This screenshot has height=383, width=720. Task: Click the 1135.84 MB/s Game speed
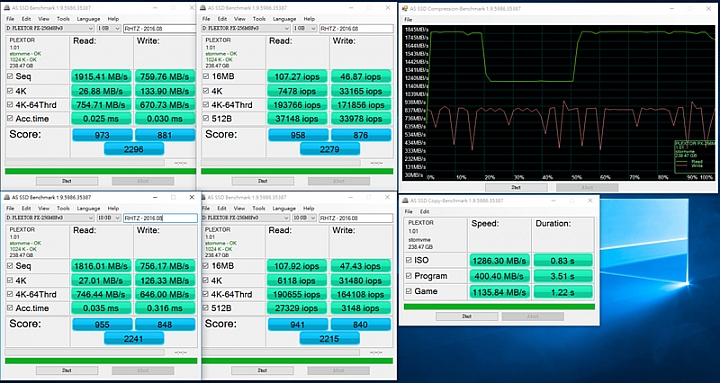tap(500, 291)
